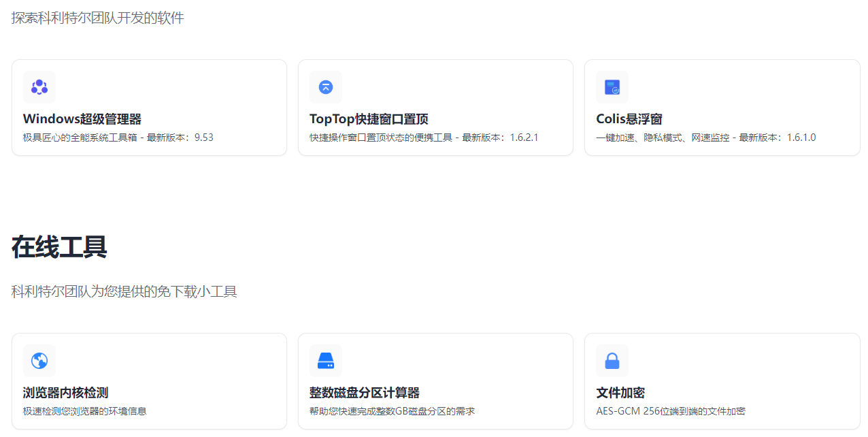Screen dimensions: 868x437
Task: Click the 最新版本：1.6.2.1 description text
Action: [x=500, y=137]
